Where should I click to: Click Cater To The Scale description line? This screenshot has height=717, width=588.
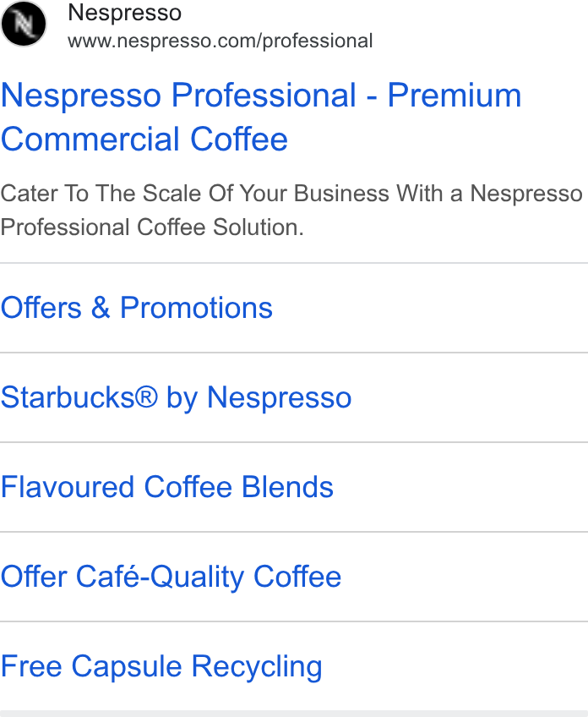291,193
